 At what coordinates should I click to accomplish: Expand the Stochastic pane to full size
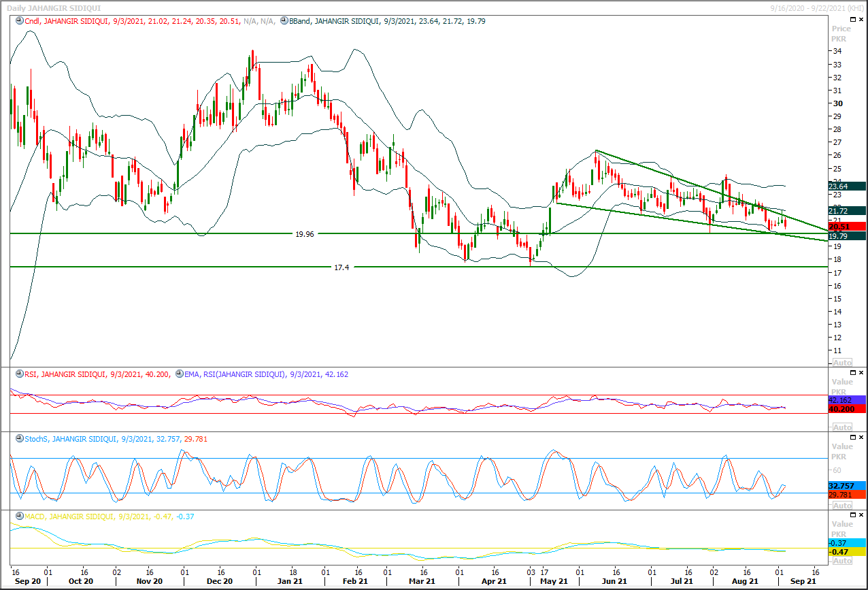coord(854,438)
